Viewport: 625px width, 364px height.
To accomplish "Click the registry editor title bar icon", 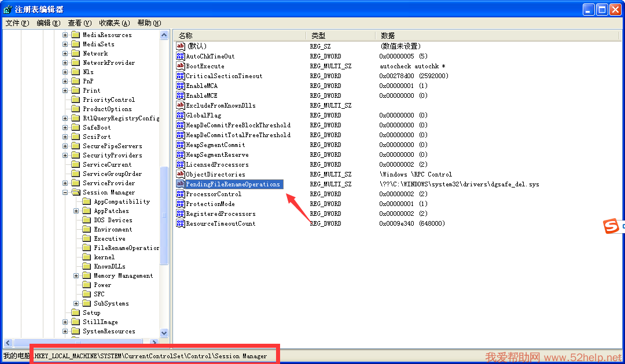I will pyautogui.click(x=8, y=9).
